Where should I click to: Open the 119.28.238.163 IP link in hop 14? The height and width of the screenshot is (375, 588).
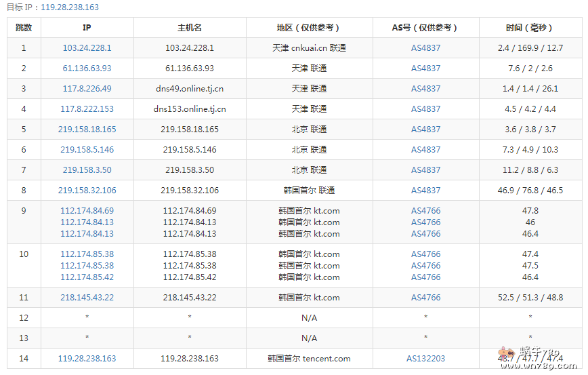point(87,359)
